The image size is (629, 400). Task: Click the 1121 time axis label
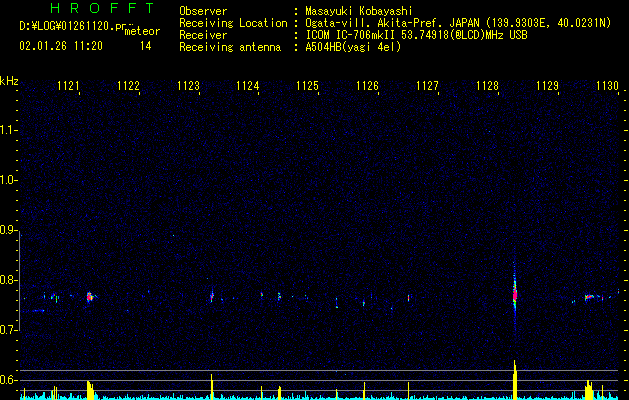click(69, 86)
